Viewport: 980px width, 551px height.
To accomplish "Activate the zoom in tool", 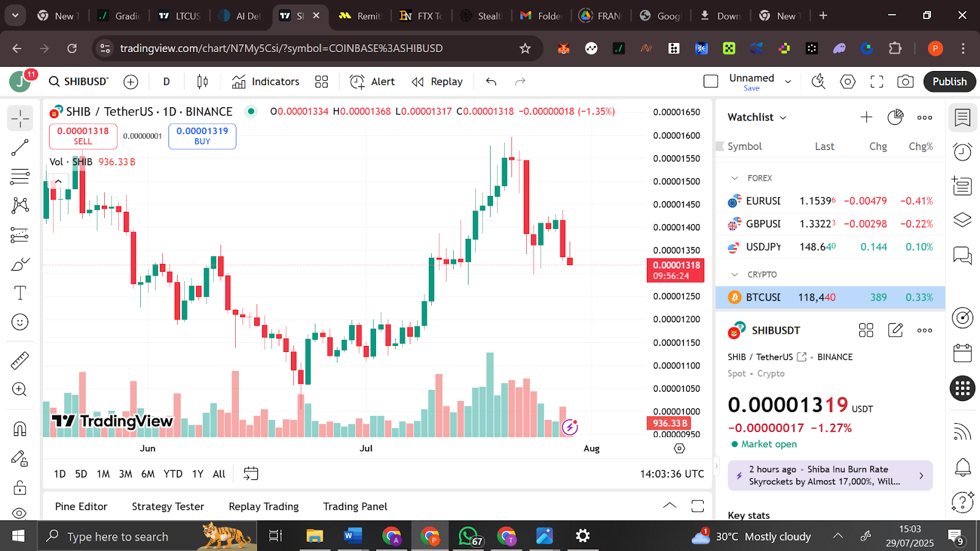I will pos(20,389).
